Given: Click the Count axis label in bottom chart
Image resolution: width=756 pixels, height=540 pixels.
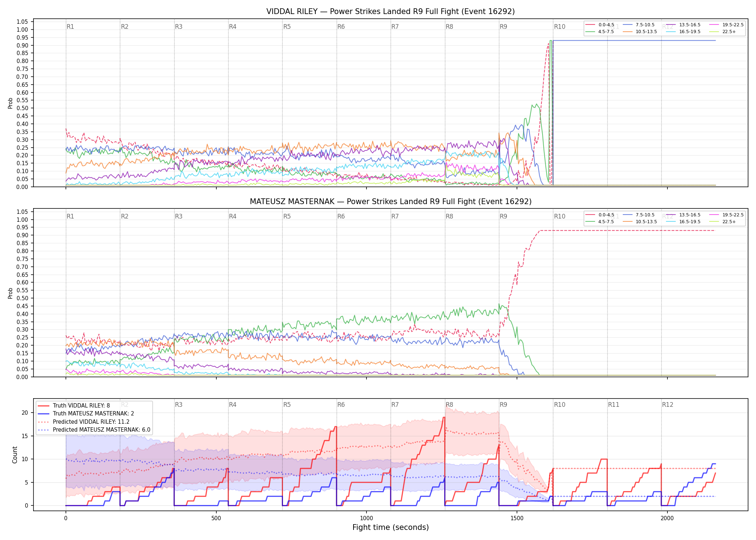Looking at the screenshot, I should click(15, 455).
